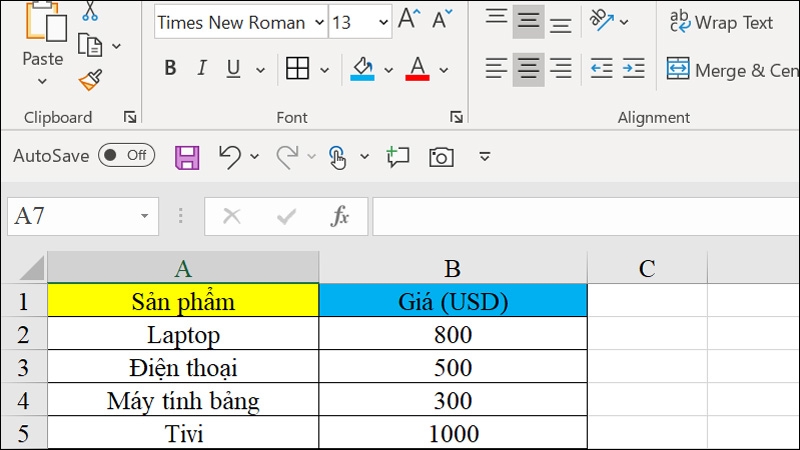
Task: Click the Insert Function fx icon
Action: (340, 216)
